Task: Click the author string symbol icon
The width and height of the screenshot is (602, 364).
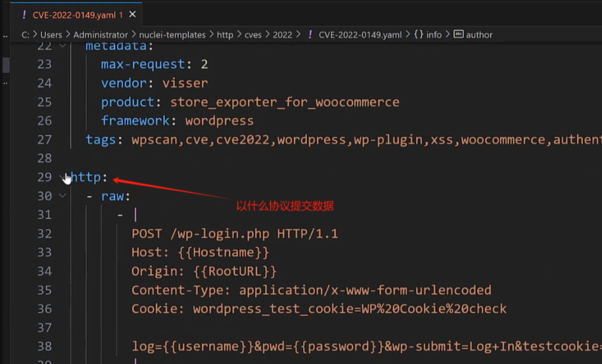Action: pos(458,34)
